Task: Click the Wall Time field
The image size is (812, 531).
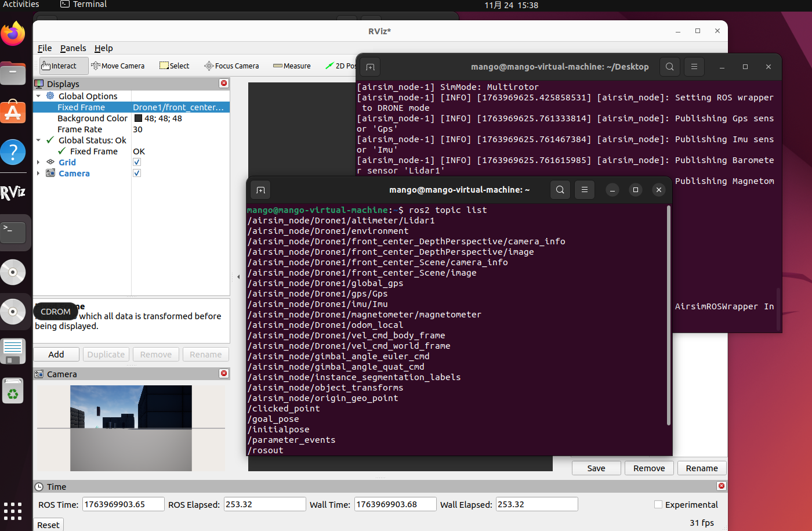Action: point(395,504)
